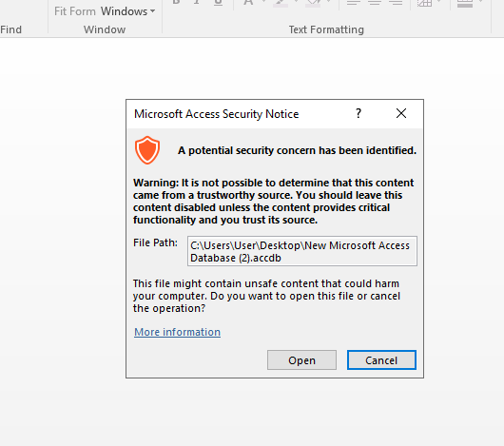The width and height of the screenshot is (504, 446).
Task: Center align text in ribbon
Action: [375, 3]
